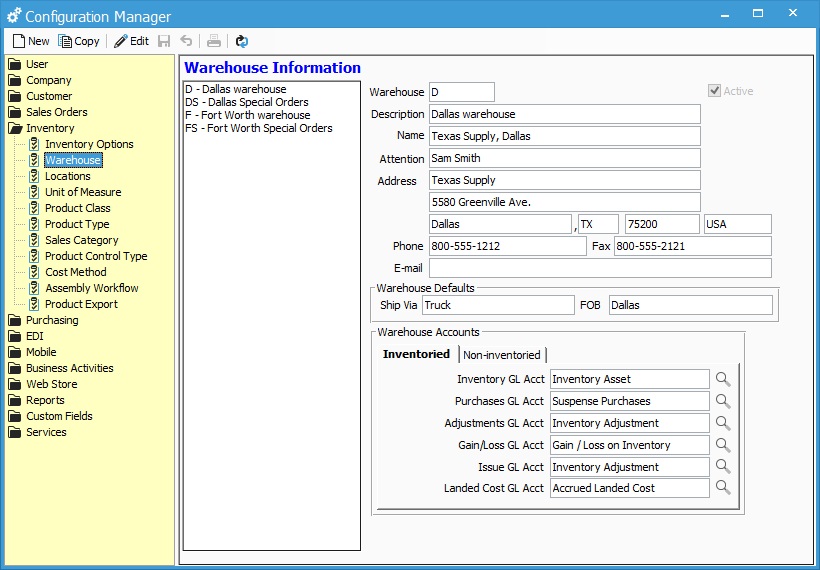820x570 pixels.
Task: Collapse the Inventory folder
Action: [x=15, y=128]
